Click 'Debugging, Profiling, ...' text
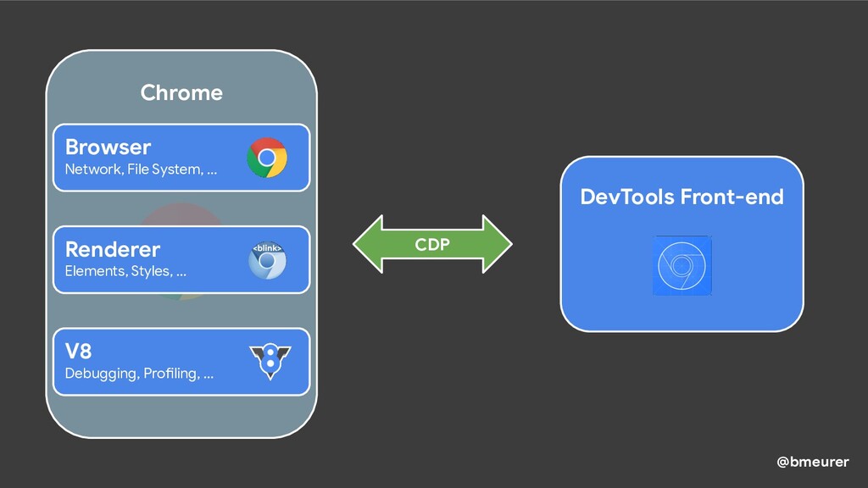This screenshot has height=488, width=868. (x=139, y=374)
